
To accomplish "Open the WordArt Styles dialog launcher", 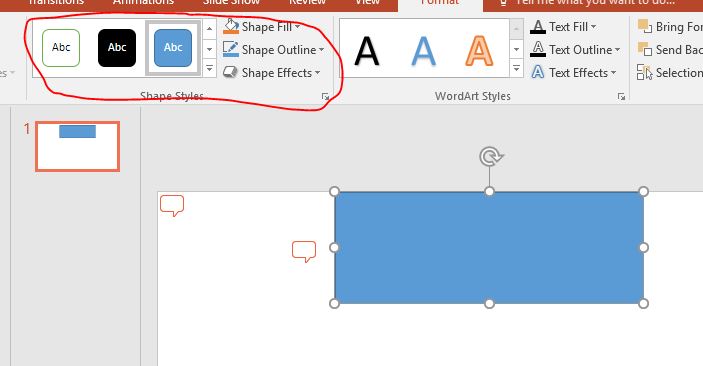I will tap(621, 96).
